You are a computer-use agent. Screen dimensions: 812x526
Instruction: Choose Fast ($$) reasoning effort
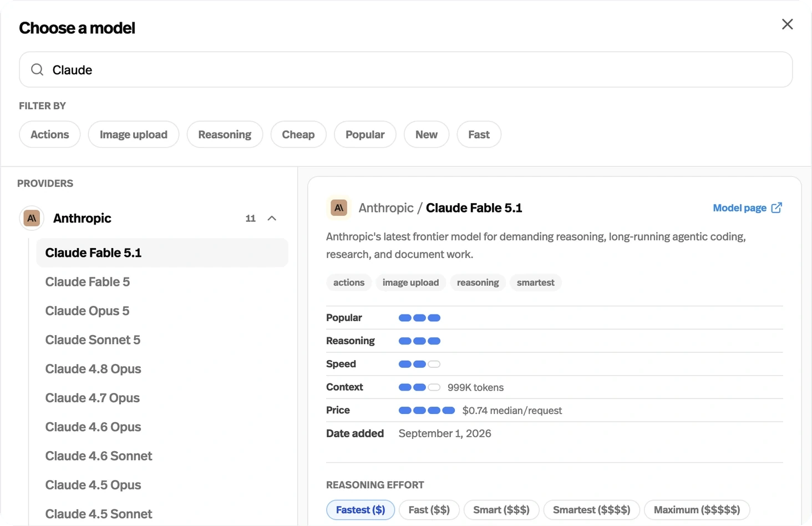click(429, 510)
